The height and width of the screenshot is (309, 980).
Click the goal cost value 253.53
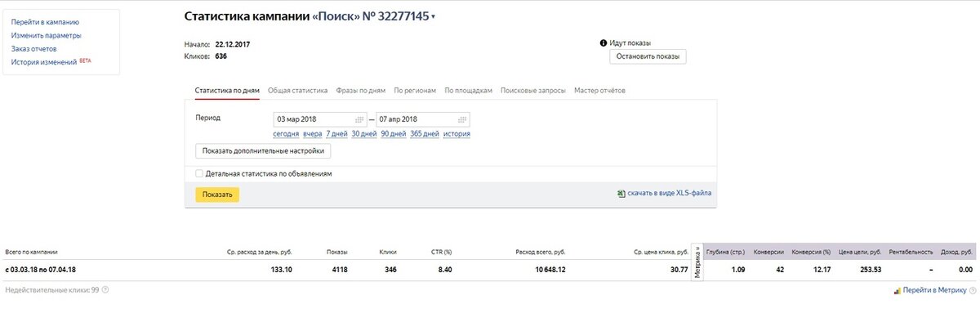pos(871,270)
